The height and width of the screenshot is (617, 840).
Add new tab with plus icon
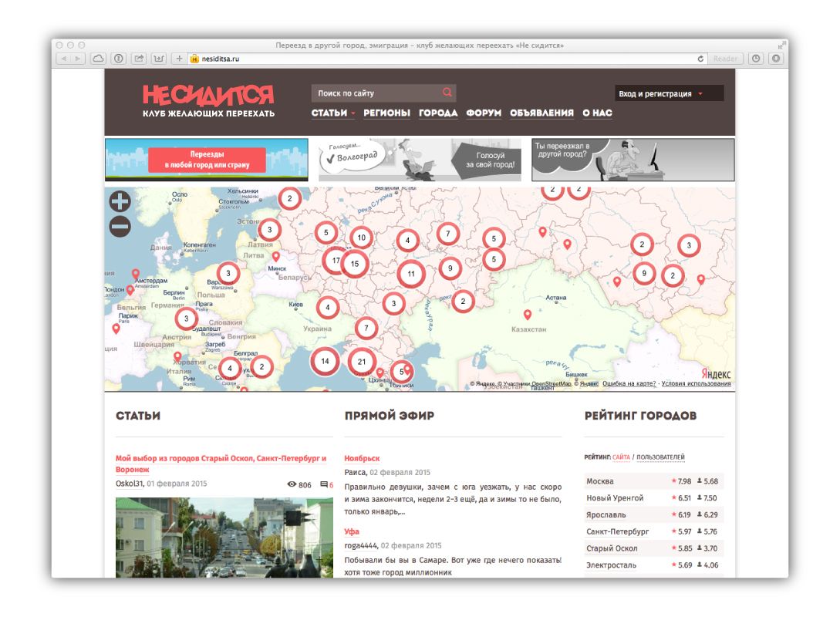point(180,59)
